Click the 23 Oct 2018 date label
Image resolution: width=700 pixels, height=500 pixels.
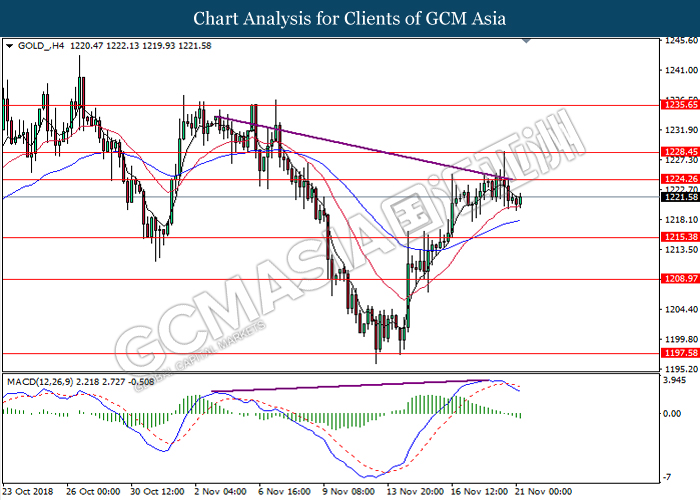tap(28, 492)
